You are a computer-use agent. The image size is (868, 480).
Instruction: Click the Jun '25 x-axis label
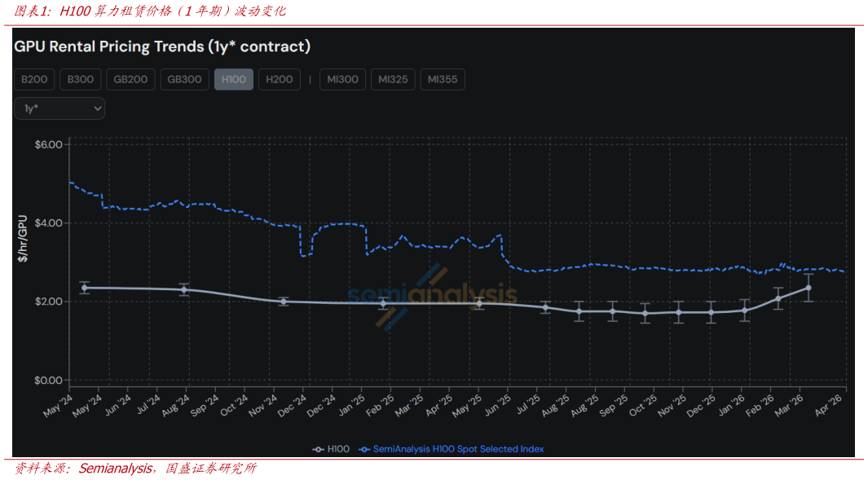point(496,405)
